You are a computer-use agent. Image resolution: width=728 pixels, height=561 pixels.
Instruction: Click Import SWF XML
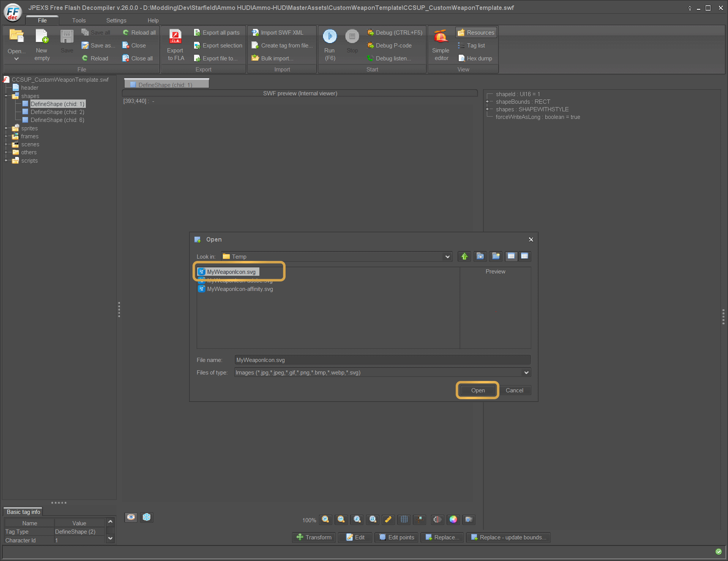(278, 33)
